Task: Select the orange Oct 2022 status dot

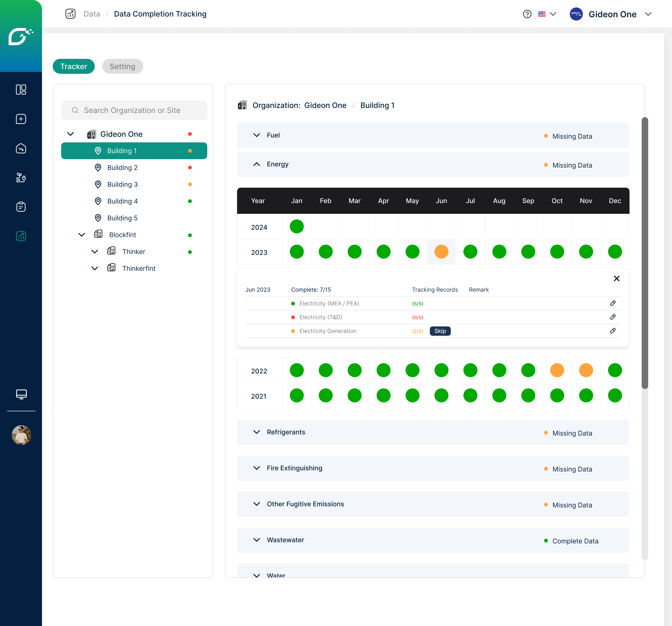Action: tap(557, 370)
